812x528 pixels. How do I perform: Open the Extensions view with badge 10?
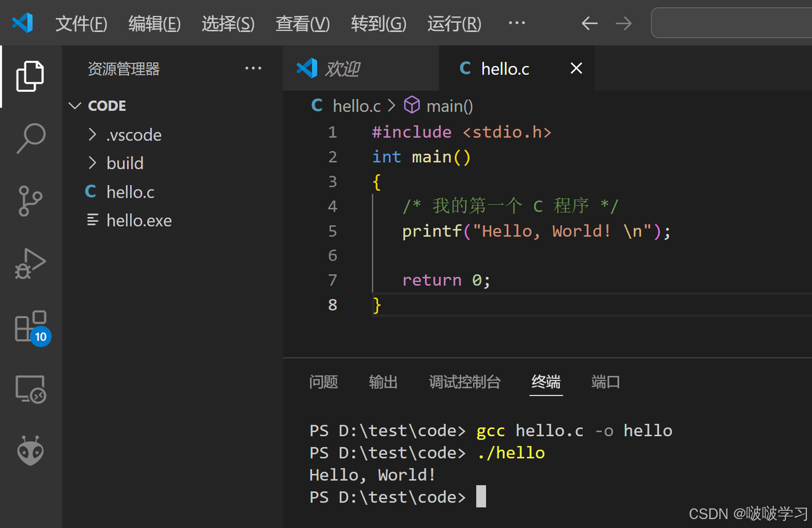pyautogui.click(x=32, y=327)
